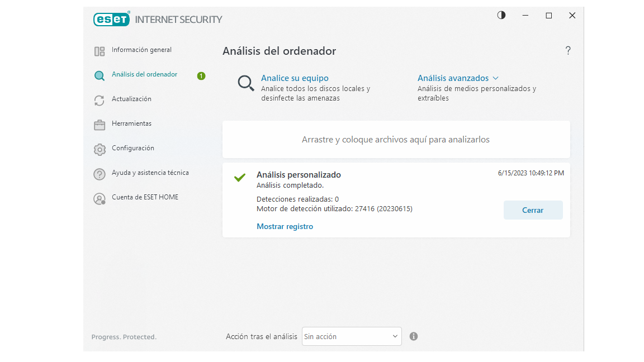The width and height of the screenshot is (644, 362).
Task: Click the Herramientas briefcase icon
Action: (x=100, y=125)
